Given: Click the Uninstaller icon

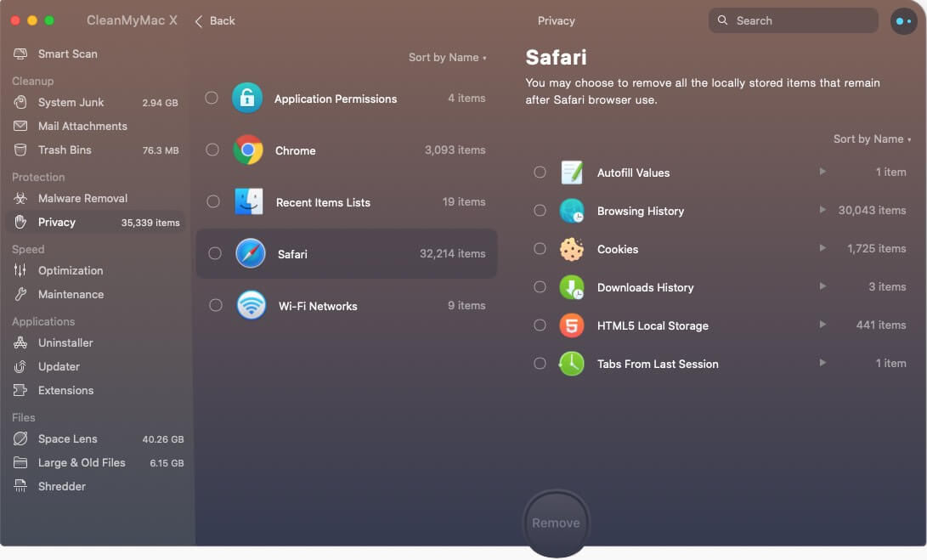Looking at the screenshot, I should click(x=20, y=342).
